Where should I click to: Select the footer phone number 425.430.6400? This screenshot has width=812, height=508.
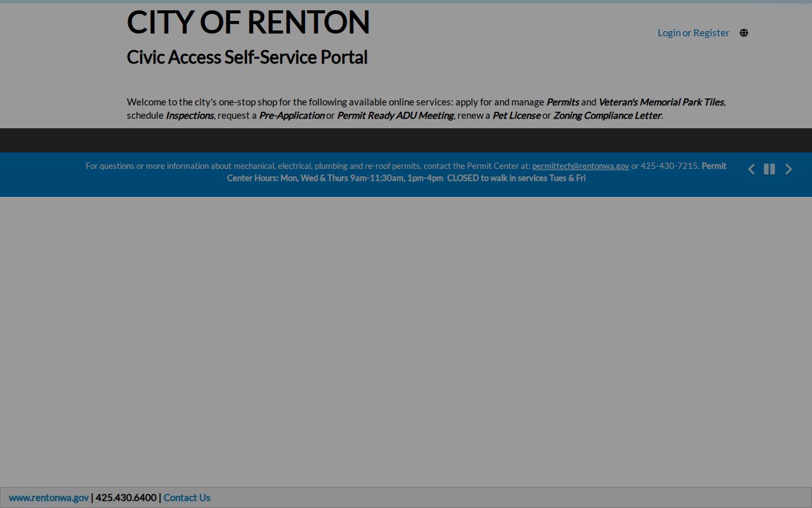[126, 498]
